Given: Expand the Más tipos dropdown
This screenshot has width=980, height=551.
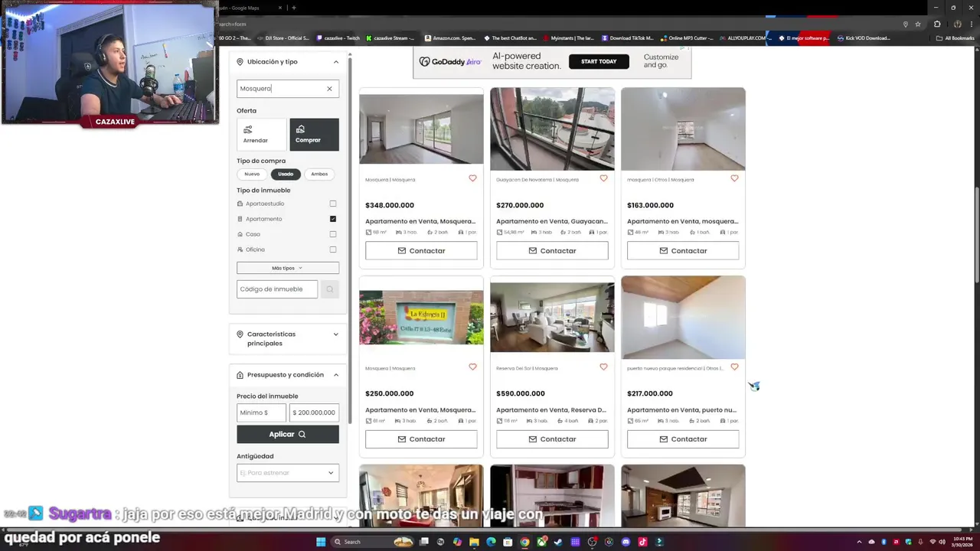Looking at the screenshot, I should coord(288,268).
